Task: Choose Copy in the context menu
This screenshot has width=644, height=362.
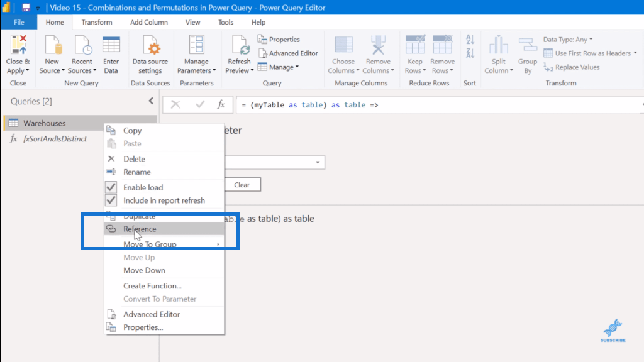Action: (164, 131)
